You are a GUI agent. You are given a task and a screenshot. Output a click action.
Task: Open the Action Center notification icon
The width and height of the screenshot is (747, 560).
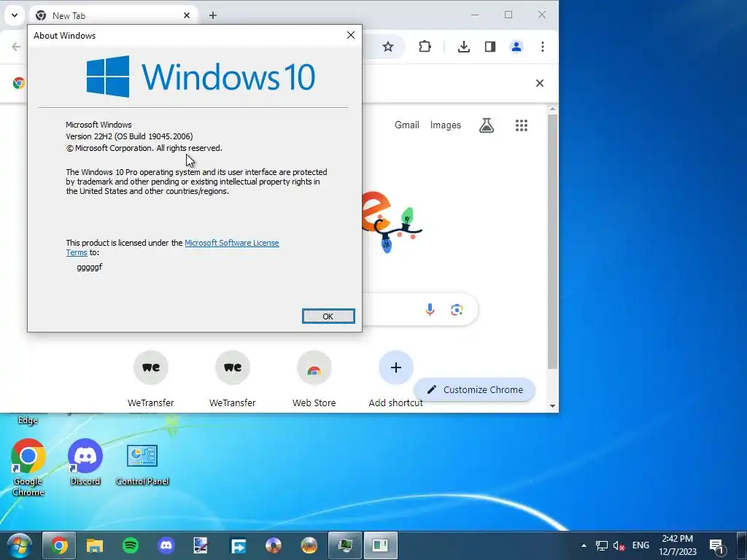pyautogui.click(x=716, y=545)
